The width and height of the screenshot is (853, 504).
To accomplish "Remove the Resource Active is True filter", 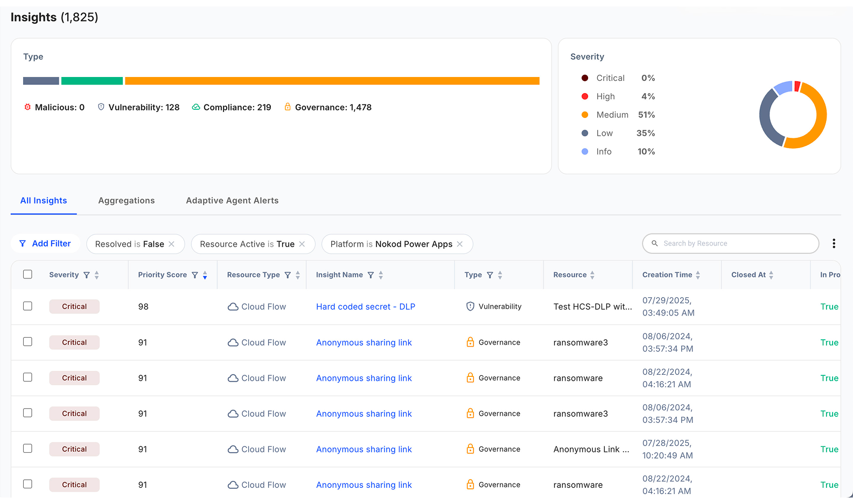I will 302,244.
